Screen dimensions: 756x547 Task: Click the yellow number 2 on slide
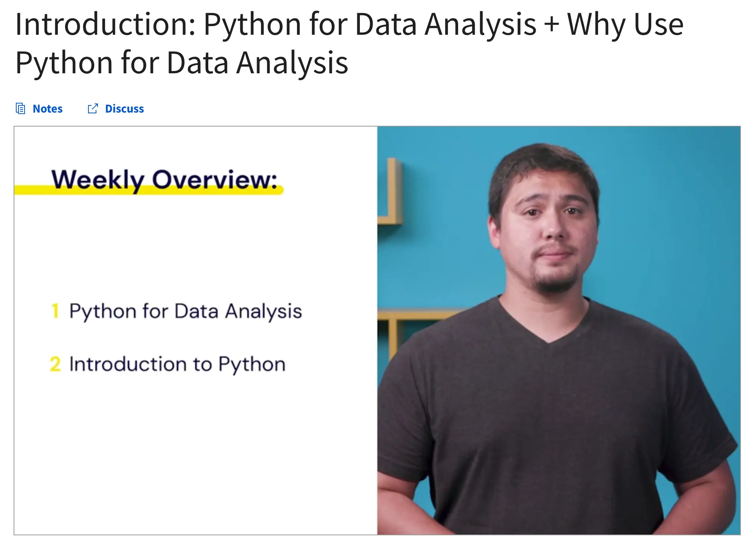tap(55, 365)
